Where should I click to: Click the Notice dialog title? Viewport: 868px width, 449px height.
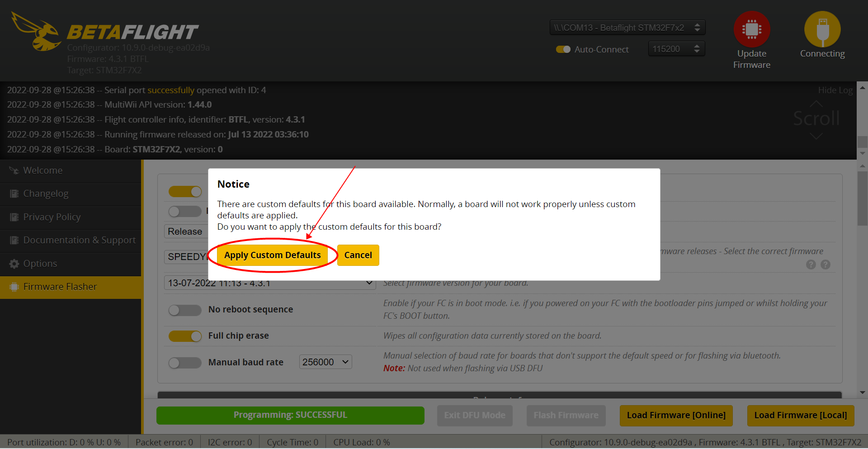(x=233, y=184)
